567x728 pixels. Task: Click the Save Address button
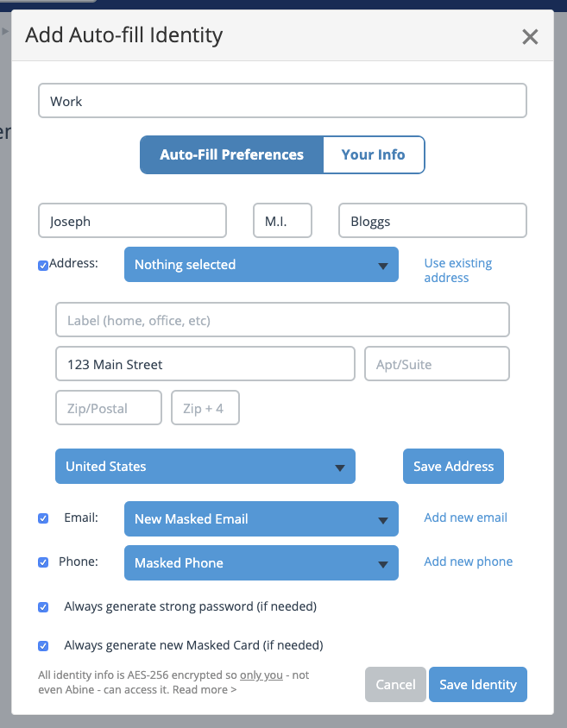(453, 467)
